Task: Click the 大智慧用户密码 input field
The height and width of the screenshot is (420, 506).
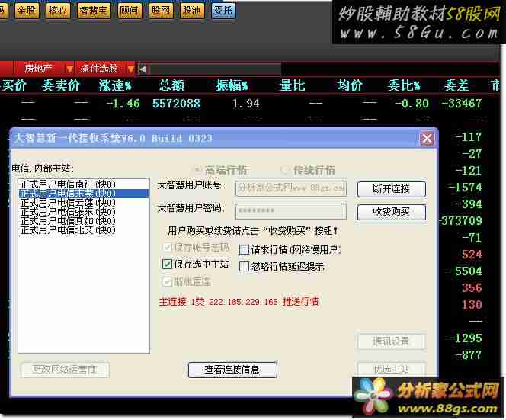Action: tap(291, 211)
